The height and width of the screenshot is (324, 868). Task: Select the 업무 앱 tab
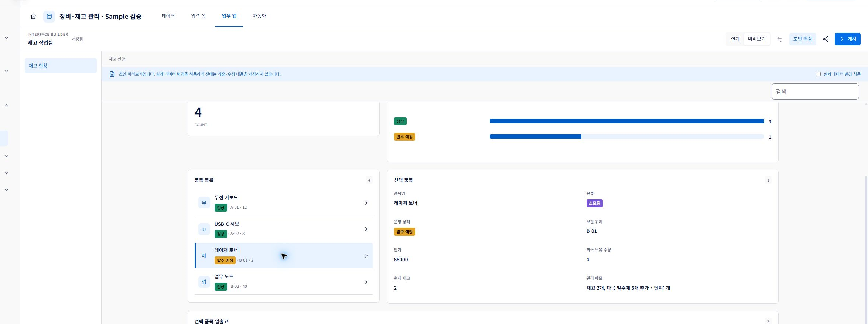pyautogui.click(x=229, y=16)
